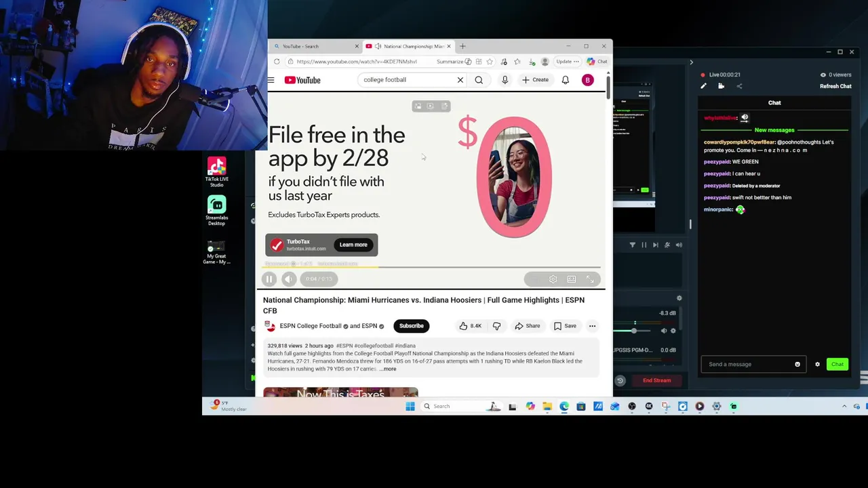Open mixer settings gear above -8.3 dB
This screenshot has height=488, width=868.
coord(679,298)
